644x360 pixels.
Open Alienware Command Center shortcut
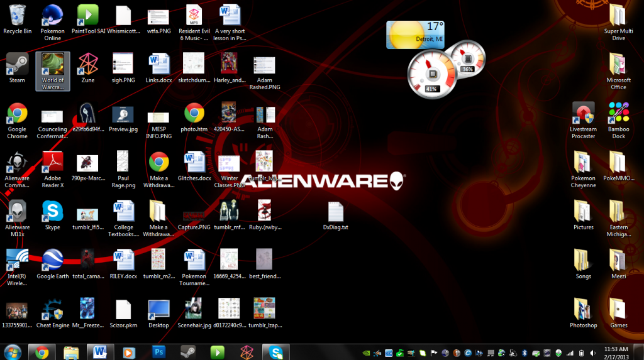click(x=17, y=170)
